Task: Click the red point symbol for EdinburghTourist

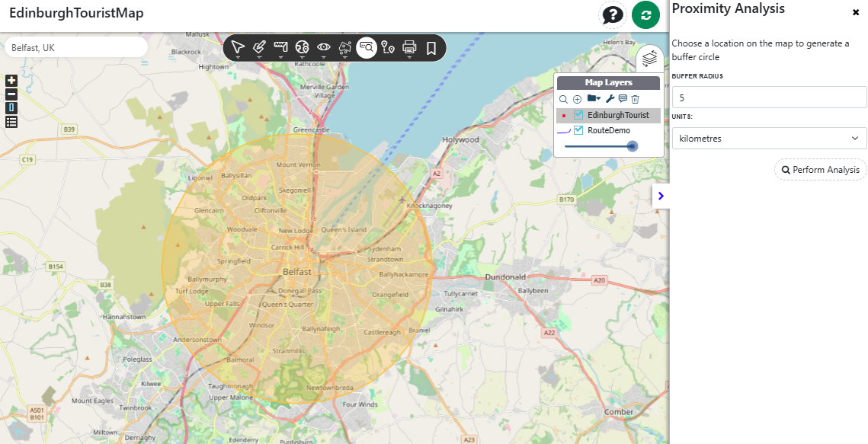Action: 563,116
